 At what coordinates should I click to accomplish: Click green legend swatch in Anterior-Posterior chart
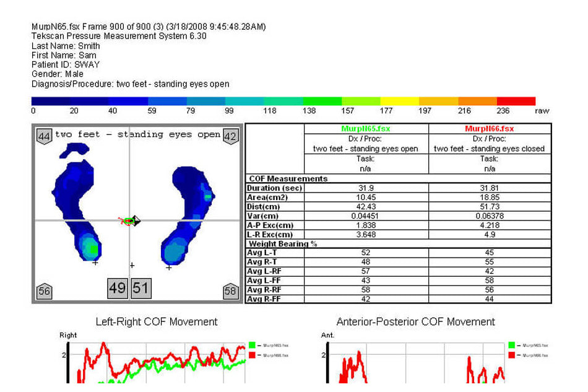click(x=511, y=346)
